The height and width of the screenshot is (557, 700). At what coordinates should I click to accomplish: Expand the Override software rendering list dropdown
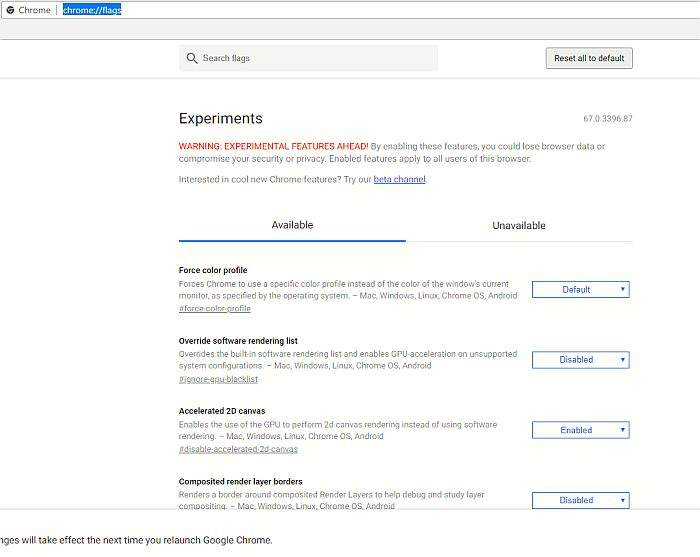click(580, 360)
